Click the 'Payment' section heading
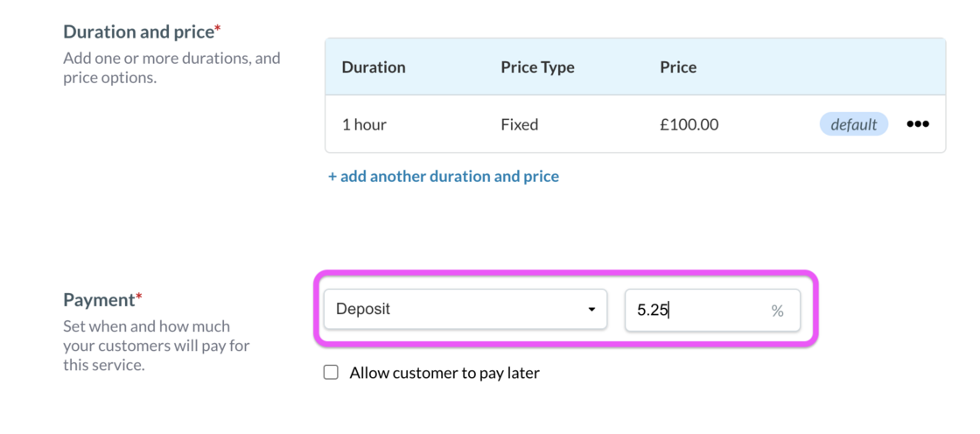Screen dimensions: 980x434 [x=98, y=299]
